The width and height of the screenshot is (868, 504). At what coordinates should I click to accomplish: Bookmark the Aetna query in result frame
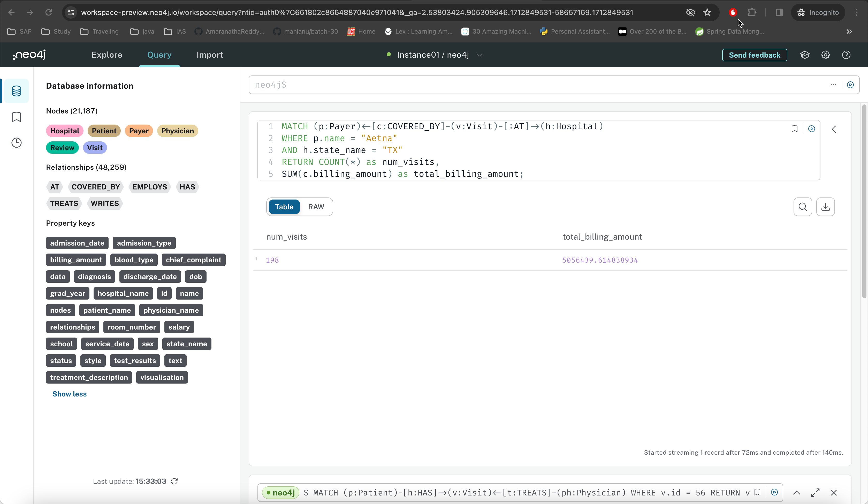point(794,129)
